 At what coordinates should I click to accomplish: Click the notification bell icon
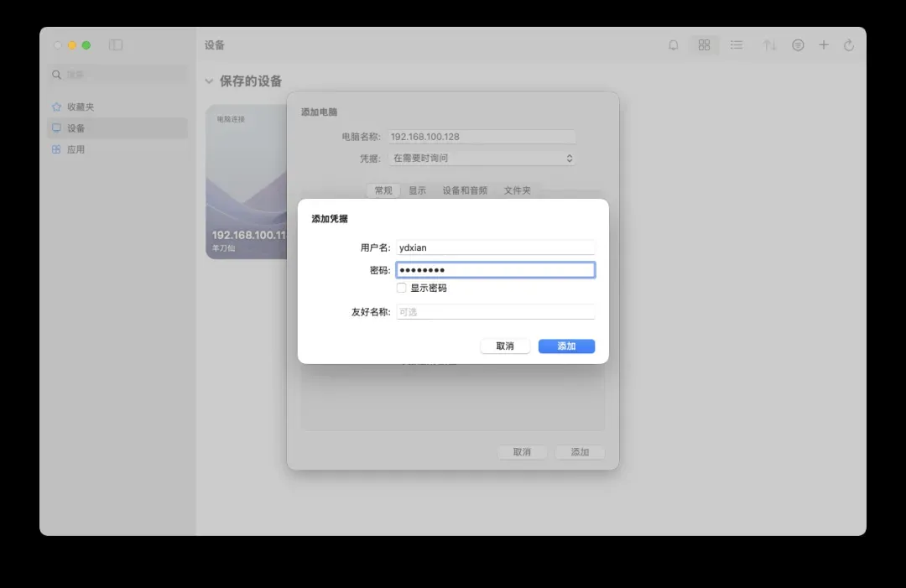(673, 45)
